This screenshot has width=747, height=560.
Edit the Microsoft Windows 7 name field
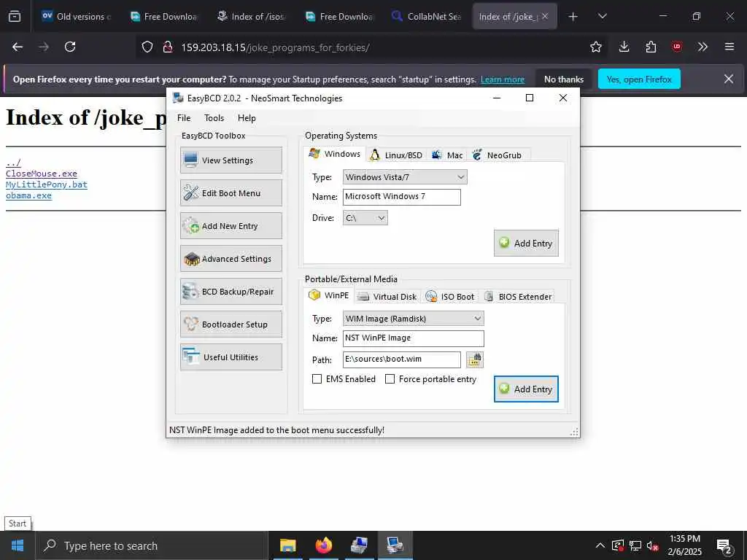pos(402,197)
